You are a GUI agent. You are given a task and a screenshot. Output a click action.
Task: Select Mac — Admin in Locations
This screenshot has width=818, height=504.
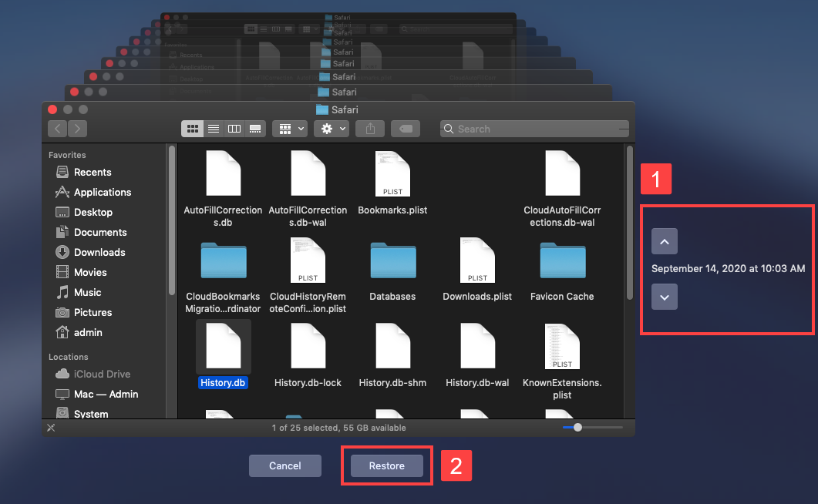[96, 394]
